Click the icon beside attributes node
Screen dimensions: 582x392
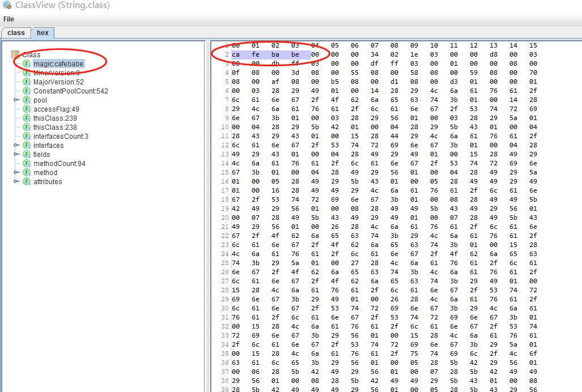(27, 182)
